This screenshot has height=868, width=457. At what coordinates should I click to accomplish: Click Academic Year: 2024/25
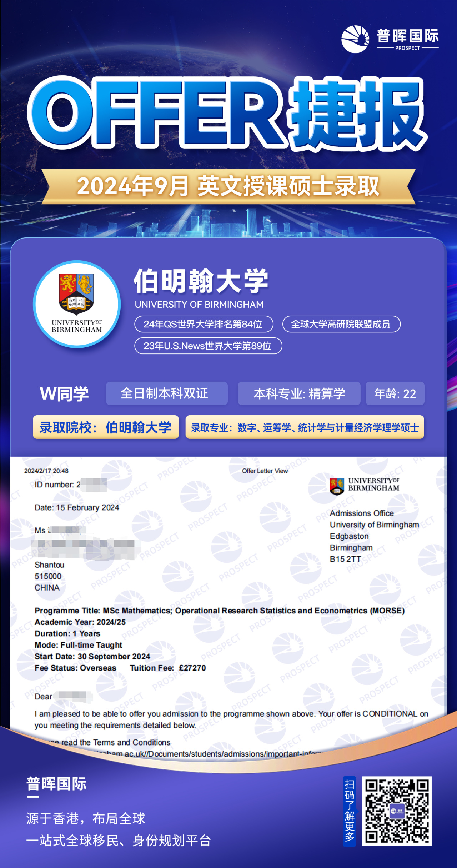pos(80,622)
